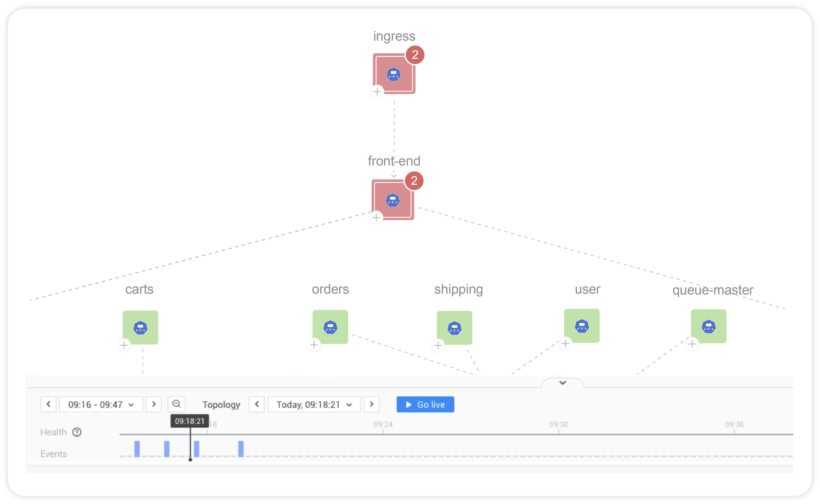This screenshot has height=504, width=820.
Task: Click the 09:30 tick on the timeline
Action: [559, 424]
